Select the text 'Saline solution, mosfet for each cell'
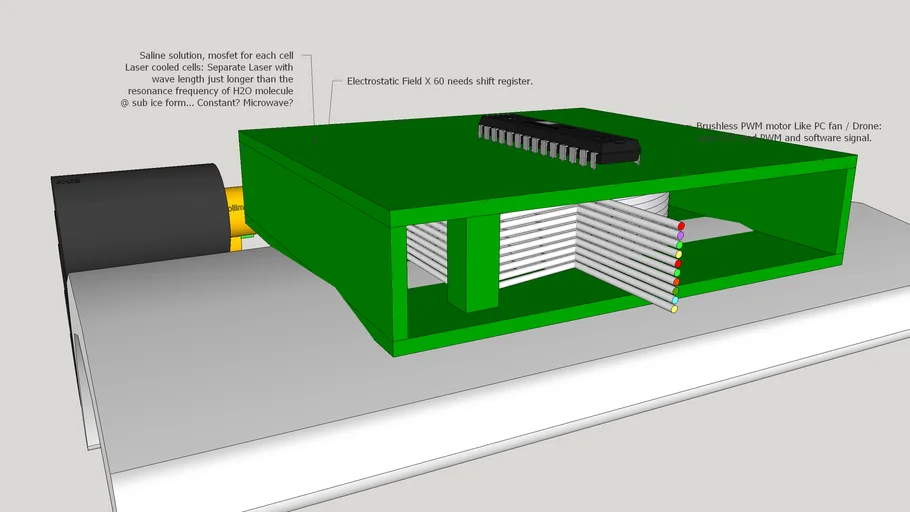 [216, 56]
